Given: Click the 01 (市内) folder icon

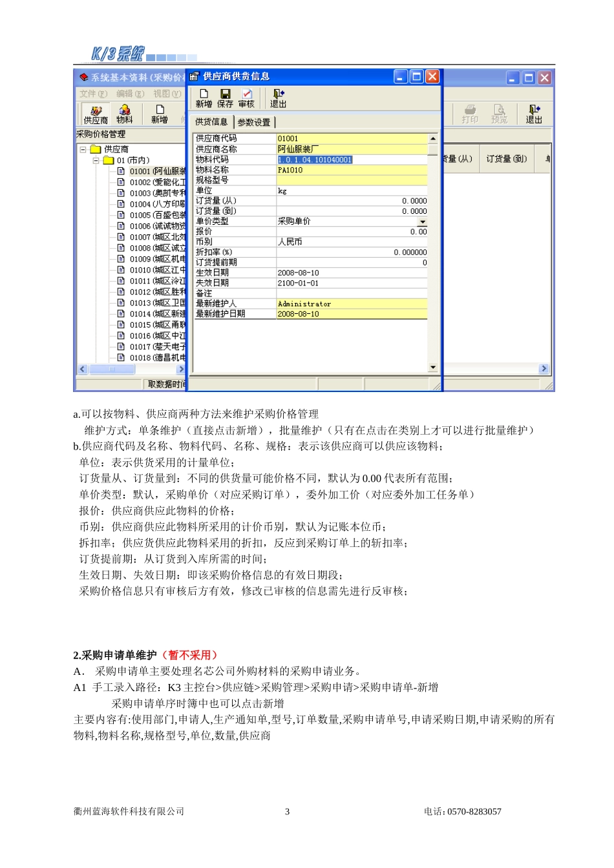Looking at the screenshot, I should pyautogui.click(x=109, y=160).
